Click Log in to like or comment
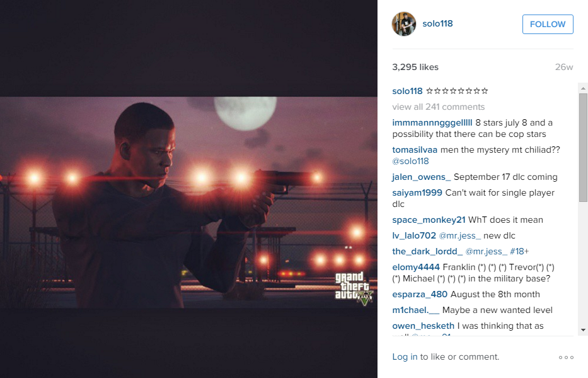Screen dimensions: 588x378 [405, 357]
